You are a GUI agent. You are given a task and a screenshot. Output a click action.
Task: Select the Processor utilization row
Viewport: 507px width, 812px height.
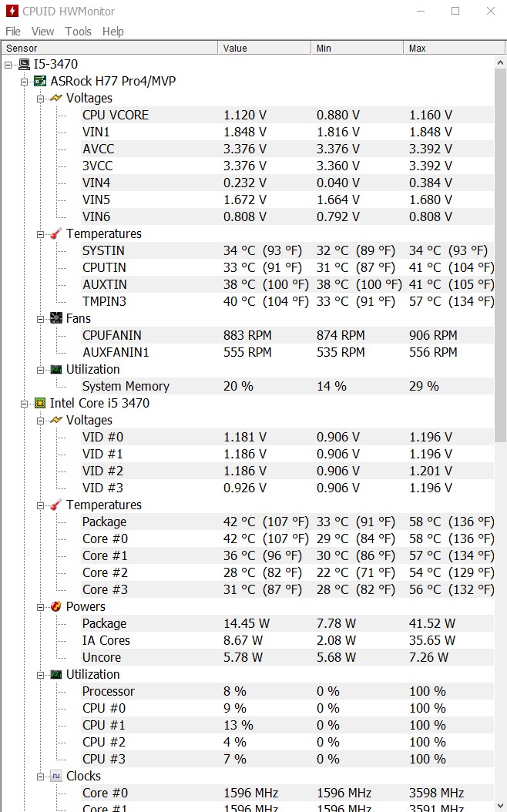pyautogui.click(x=287, y=691)
